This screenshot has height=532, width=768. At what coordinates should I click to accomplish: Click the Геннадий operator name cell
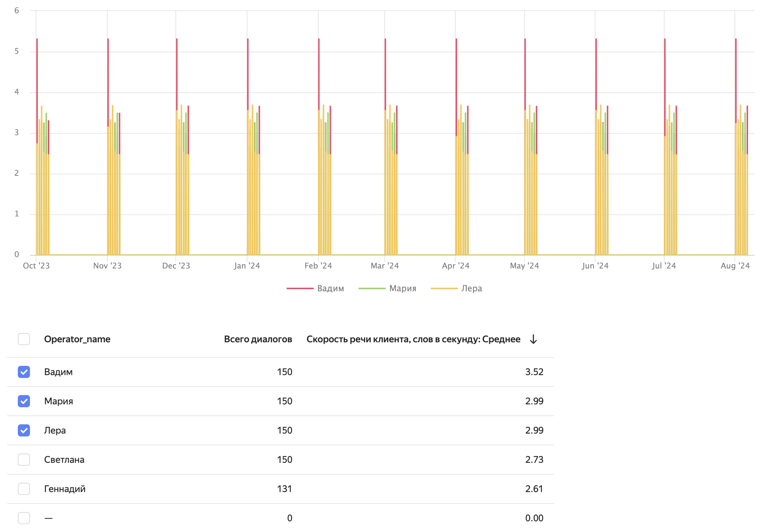[65, 489]
